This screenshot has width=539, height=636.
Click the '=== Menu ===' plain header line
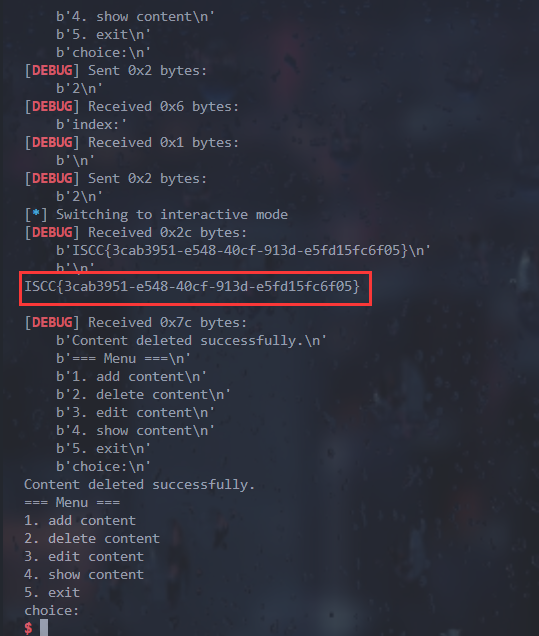(x=72, y=503)
